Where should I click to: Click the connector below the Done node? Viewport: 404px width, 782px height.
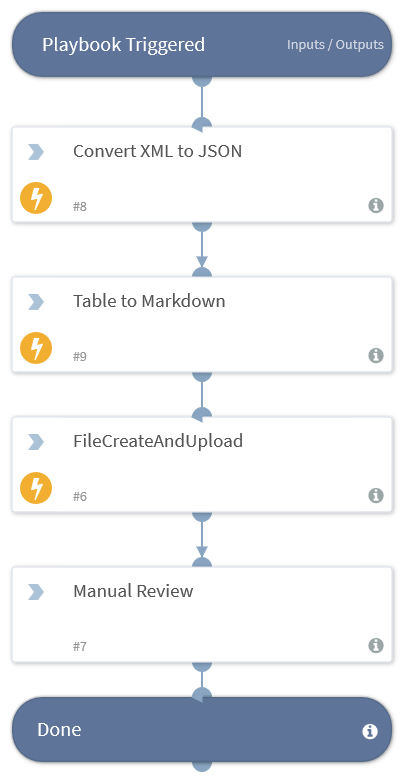[202, 767]
